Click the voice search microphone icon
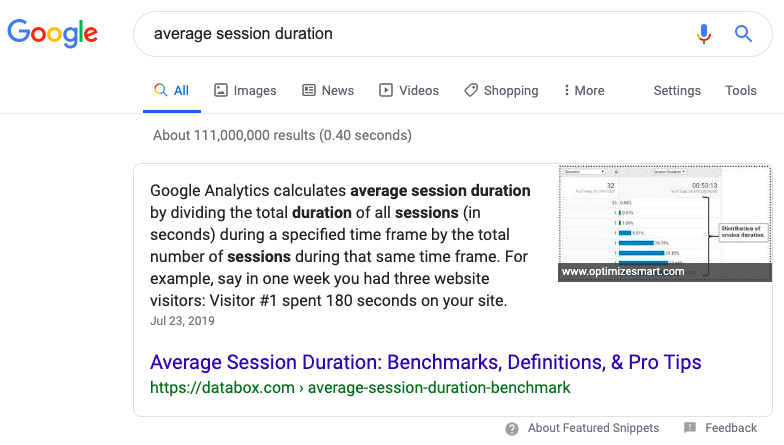Screen dimensions: 784x445 click(704, 34)
